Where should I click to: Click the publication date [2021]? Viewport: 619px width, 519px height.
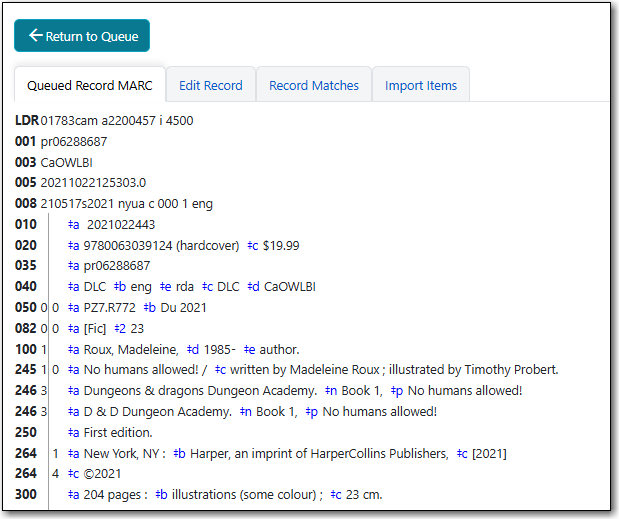pos(490,453)
